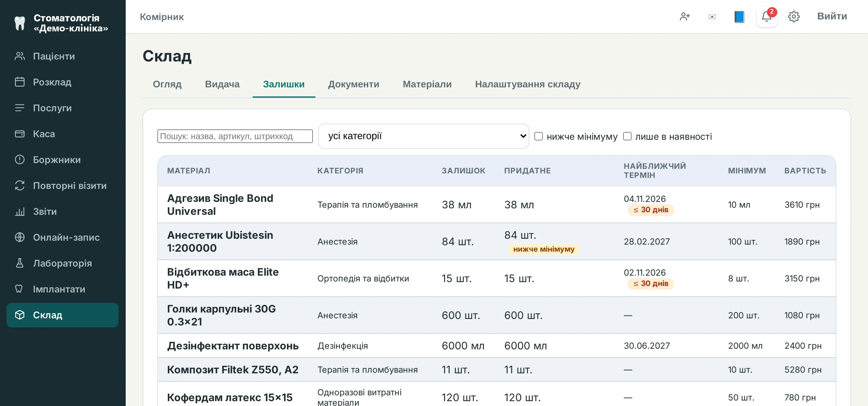The height and width of the screenshot is (406, 868).
Task: Click '≤ 30 днів' badge under 04.11.2026
Action: pyautogui.click(x=650, y=210)
